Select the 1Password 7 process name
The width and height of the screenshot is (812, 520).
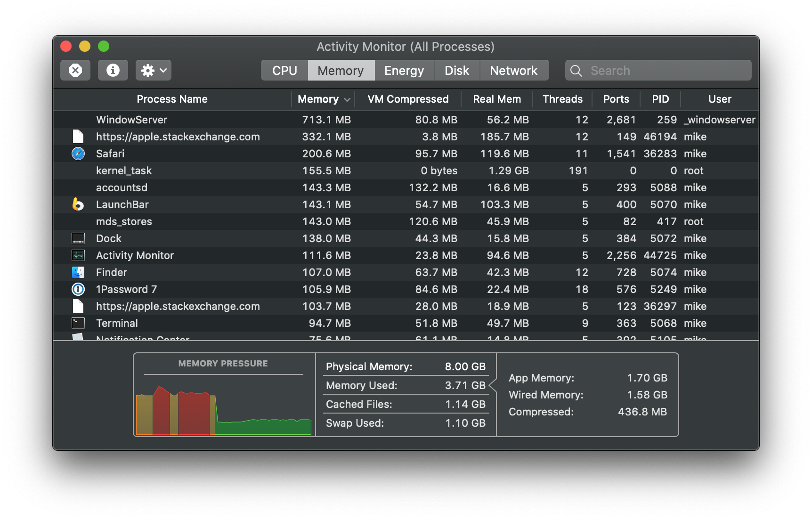coord(126,289)
